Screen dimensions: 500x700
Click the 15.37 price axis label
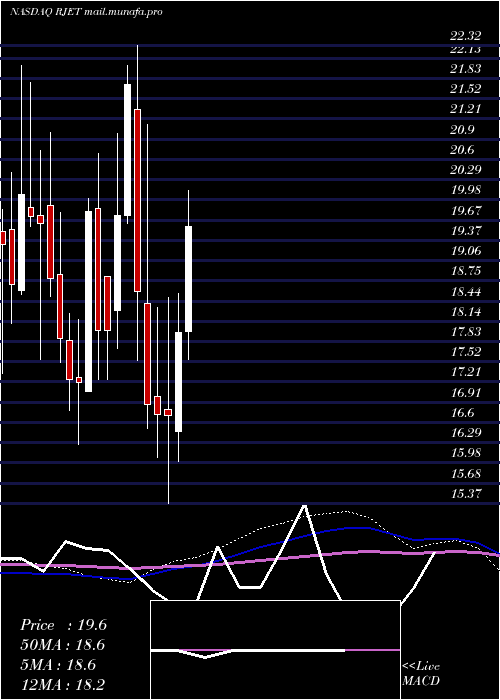coord(465,494)
